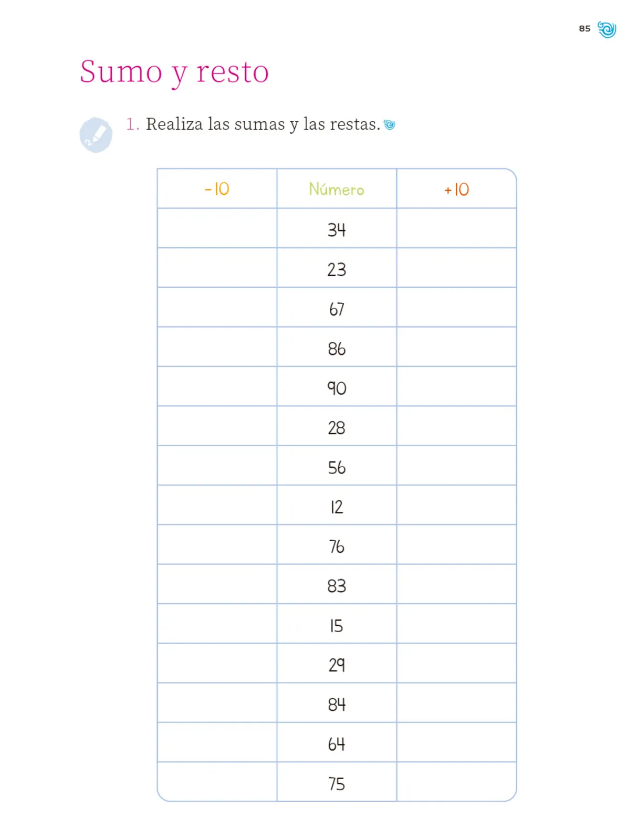The image size is (638, 840).
Task: Click the '-10' column header
Action: 217,188
